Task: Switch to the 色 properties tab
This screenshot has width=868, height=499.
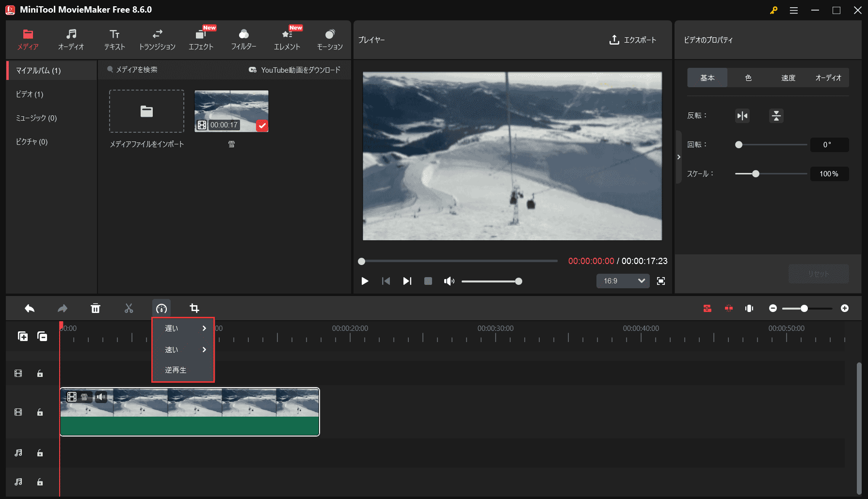Action: pyautogui.click(x=748, y=78)
